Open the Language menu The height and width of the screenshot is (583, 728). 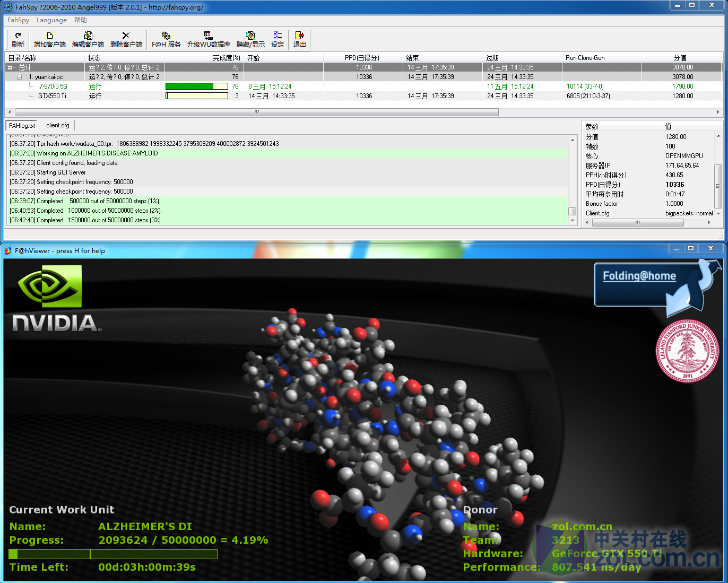click(x=51, y=20)
